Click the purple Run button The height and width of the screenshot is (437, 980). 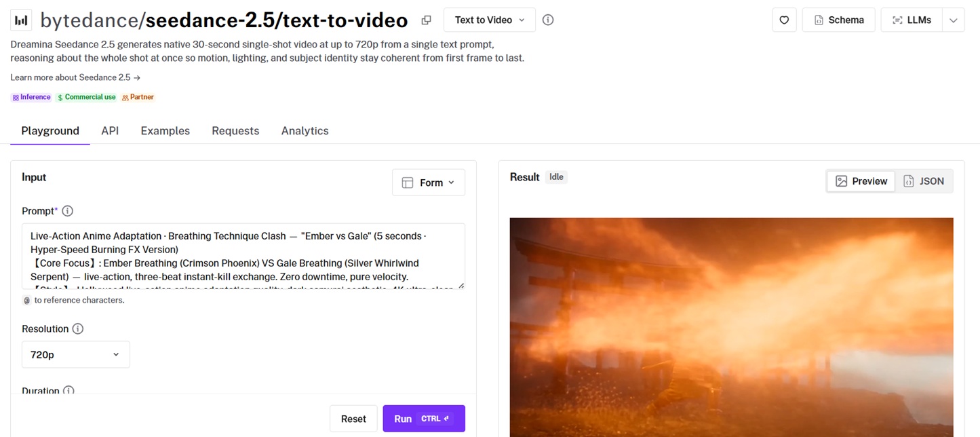pos(424,419)
